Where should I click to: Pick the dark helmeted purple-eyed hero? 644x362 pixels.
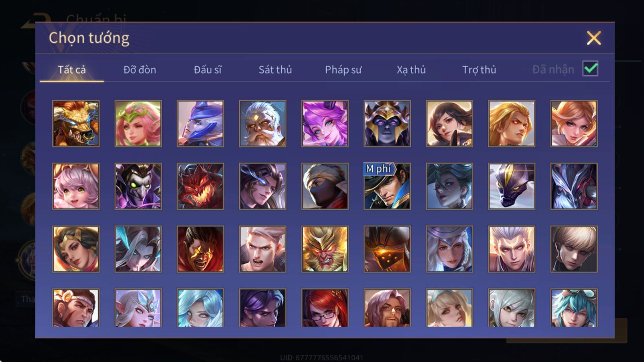click(387, 123)
